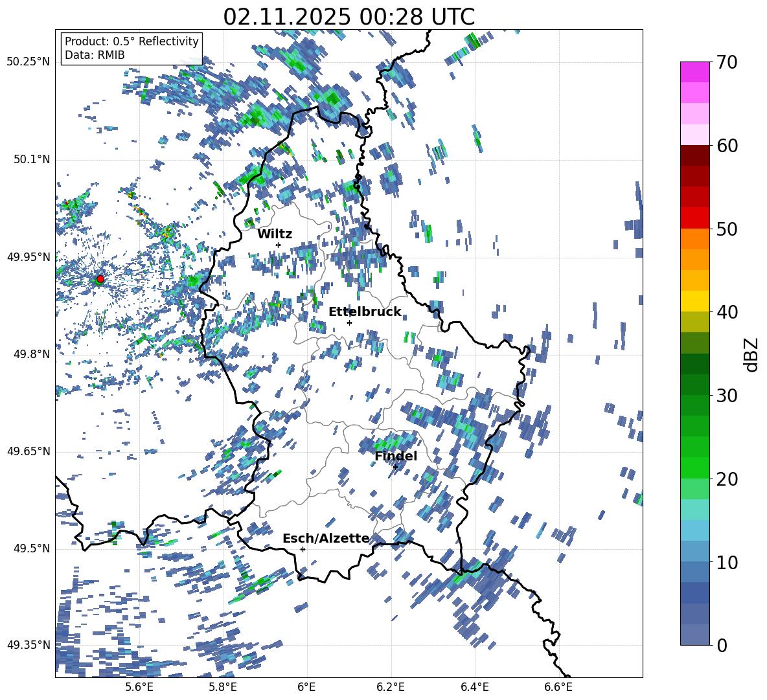Viewport: 767px width, 700px height.
Task: Click the 49.35°N latitude tick label
Action: pyautogui.click(x=29, y=645)
